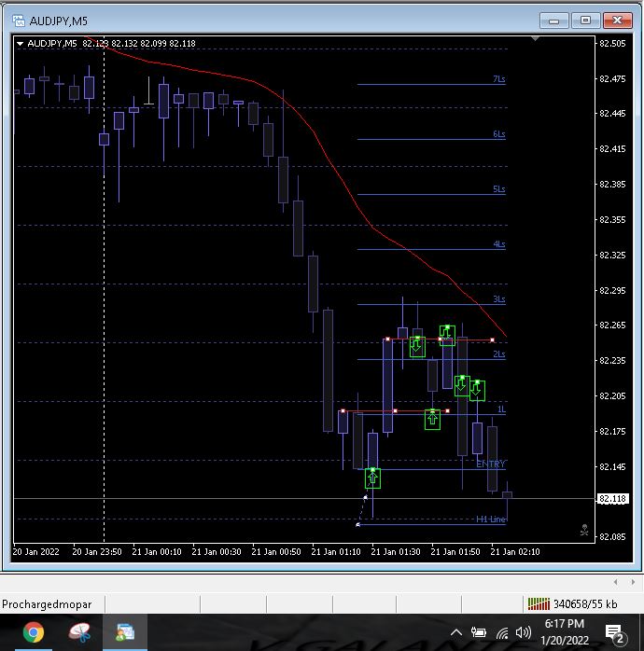644x651 pixels.
Task: Select the ENTRY line label
Action: tap(491, 464)
